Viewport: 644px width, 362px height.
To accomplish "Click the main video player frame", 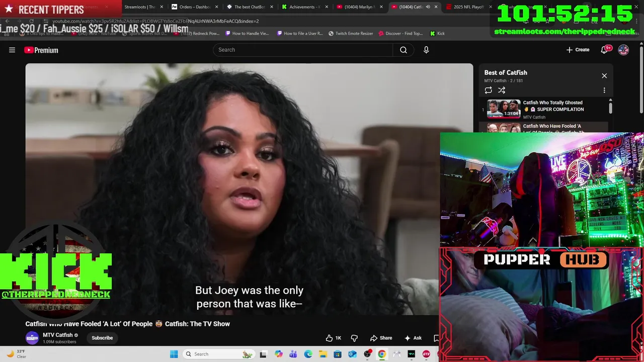I will [x=249, y=189].
